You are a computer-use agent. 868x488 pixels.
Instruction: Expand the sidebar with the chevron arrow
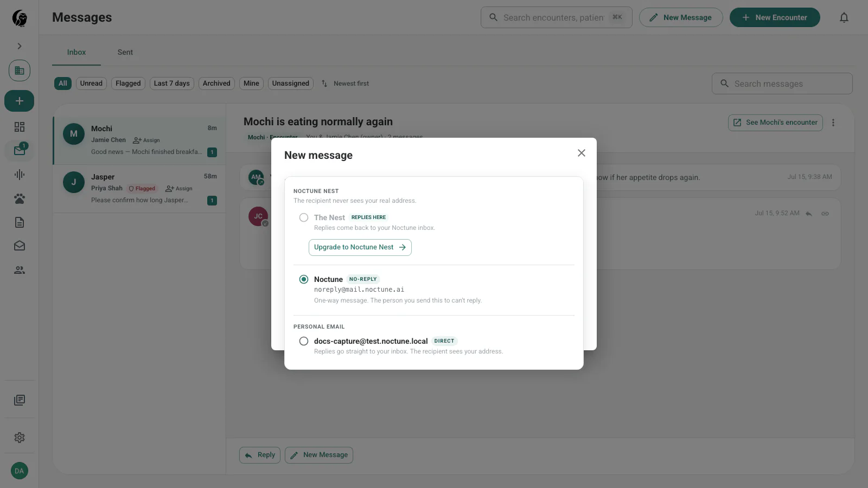pyautogui.click(x=20, y=46)
